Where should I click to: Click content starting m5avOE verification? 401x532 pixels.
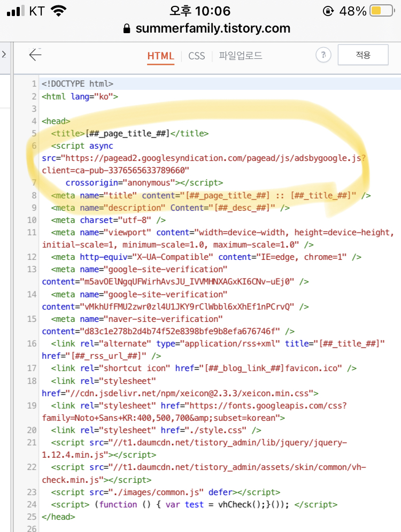pyautogui.click(x=175, y=282)
